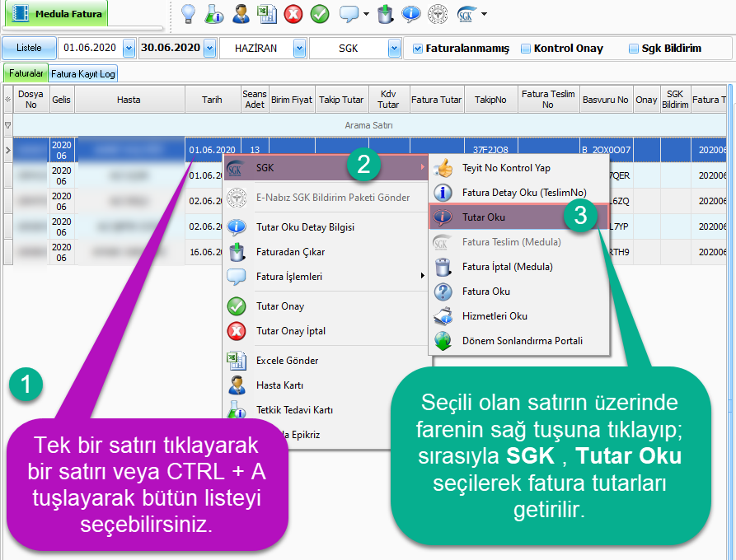Screen dimensions: 736x560
Task: Sort by the TakipNo column header
Action: pyautogui.click(x=490, y=100)
